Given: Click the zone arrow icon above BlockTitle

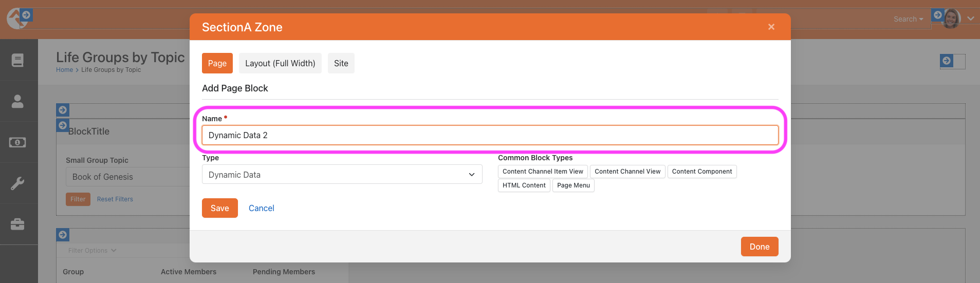Looking at the screenshot, I should tap(63, 110).
